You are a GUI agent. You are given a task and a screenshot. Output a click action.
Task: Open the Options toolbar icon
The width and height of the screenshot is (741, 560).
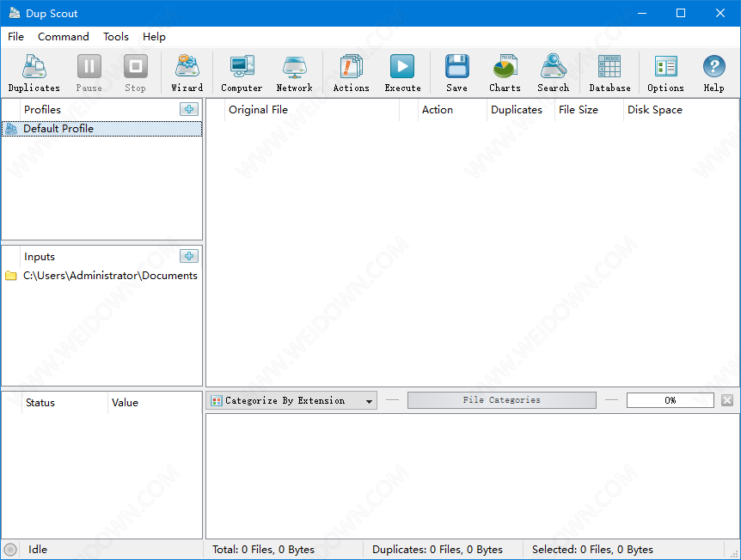pos(666,73)
